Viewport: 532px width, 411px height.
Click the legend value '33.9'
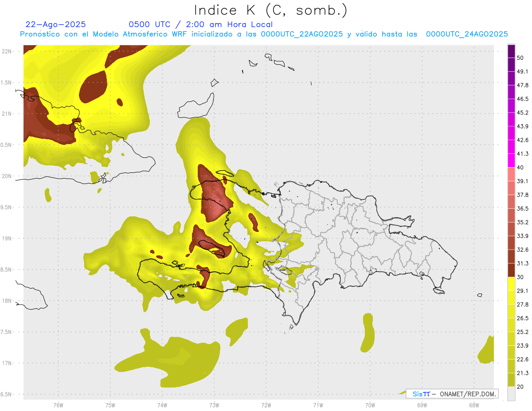523,236
